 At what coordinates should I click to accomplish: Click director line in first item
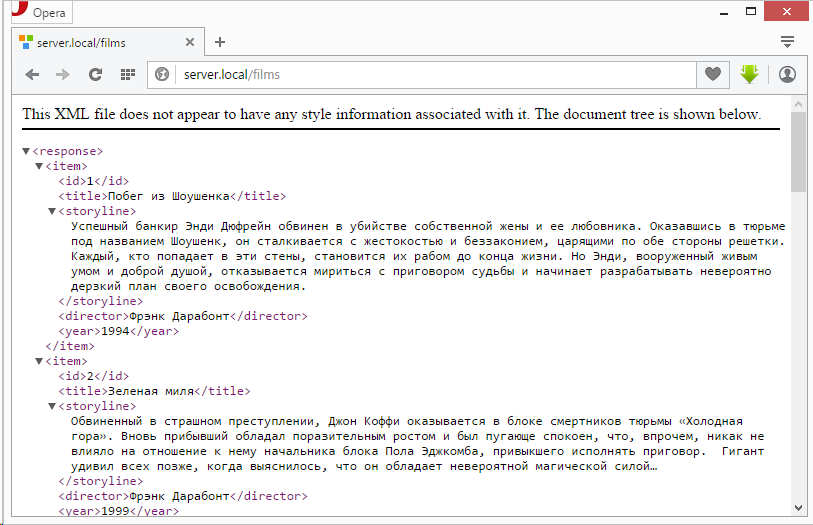183,316
